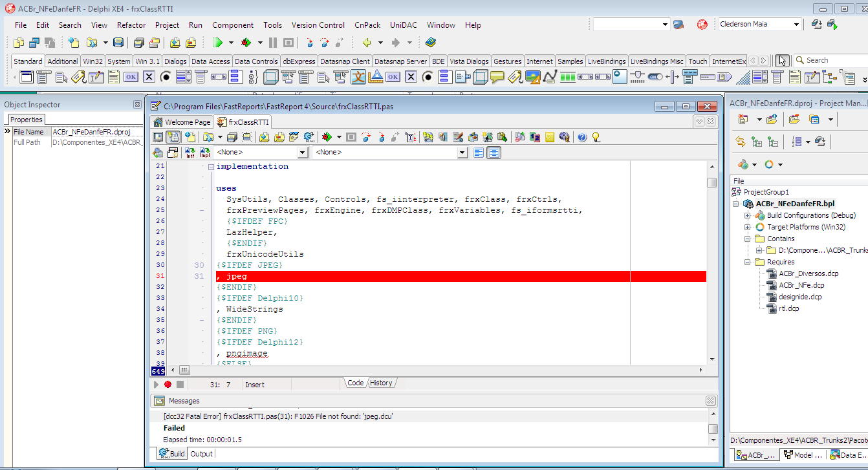Click the Pause execution icon
Image resolution: width=868 pixels, height=470 pixels.
pos(272,43)
